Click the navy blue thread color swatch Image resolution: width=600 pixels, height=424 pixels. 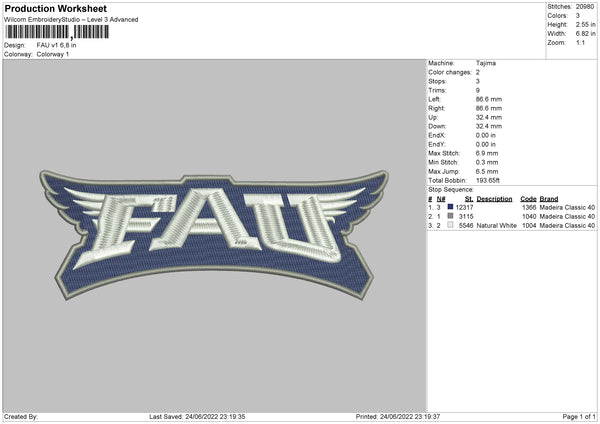(450, 207)
